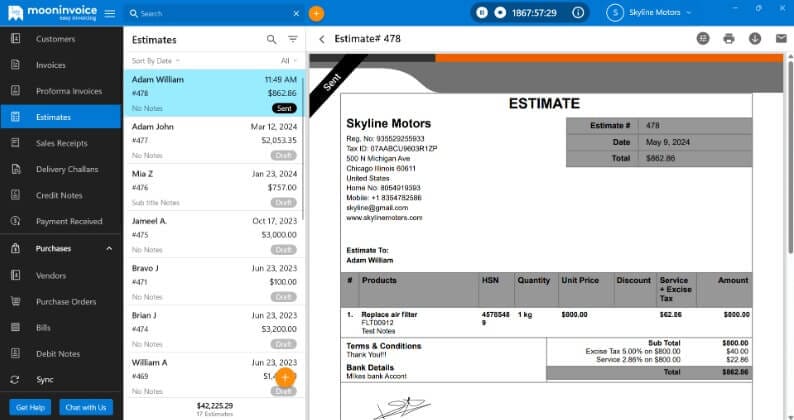Download the estimate

[x=755, y=39]
